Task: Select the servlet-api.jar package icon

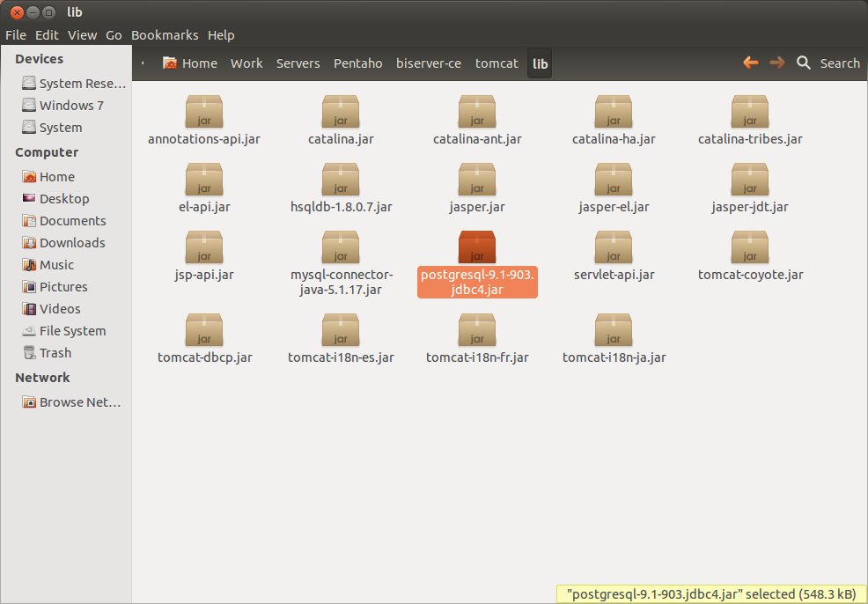Action: (x=614, y=247)
